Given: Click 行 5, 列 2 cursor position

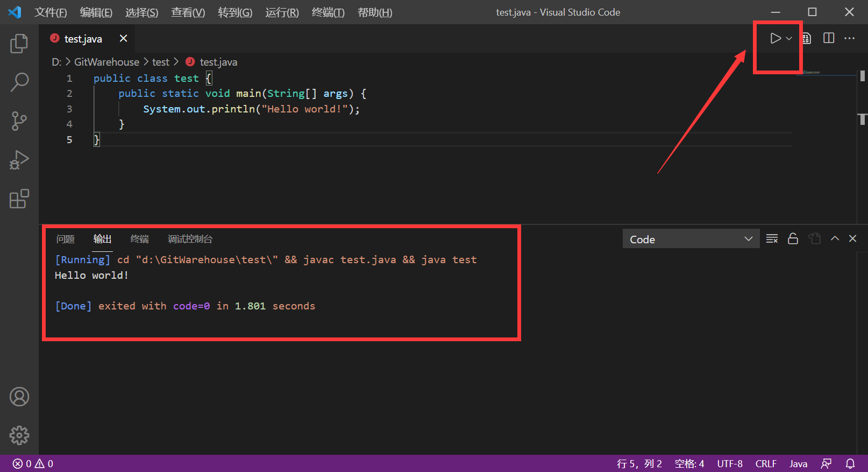Looking at the screenshot, I should coord(639,463).
